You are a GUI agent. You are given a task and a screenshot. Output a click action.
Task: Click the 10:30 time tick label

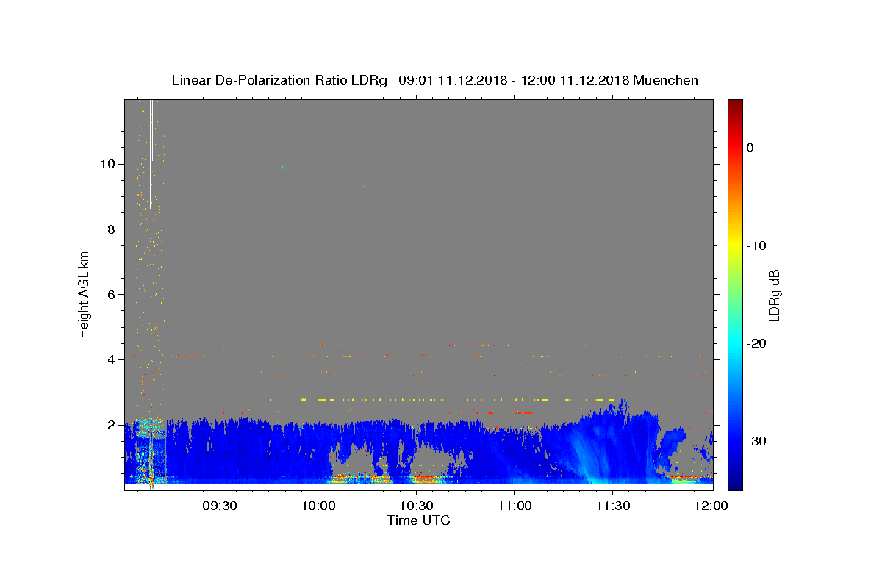coord(416,506)
